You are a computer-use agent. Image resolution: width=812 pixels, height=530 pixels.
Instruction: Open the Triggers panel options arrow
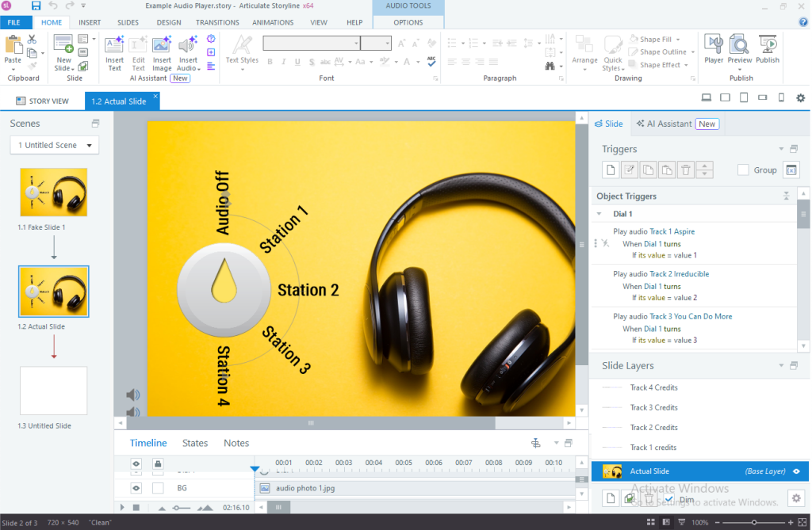[x=781, y=149]
